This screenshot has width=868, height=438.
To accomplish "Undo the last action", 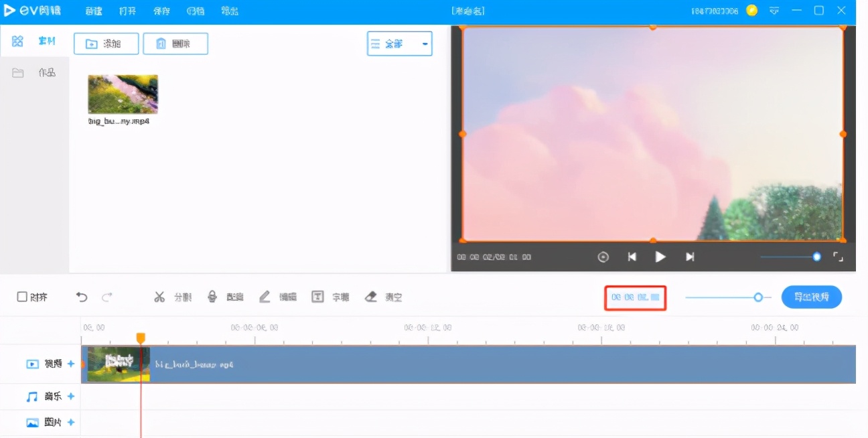I will click(81, 297).
